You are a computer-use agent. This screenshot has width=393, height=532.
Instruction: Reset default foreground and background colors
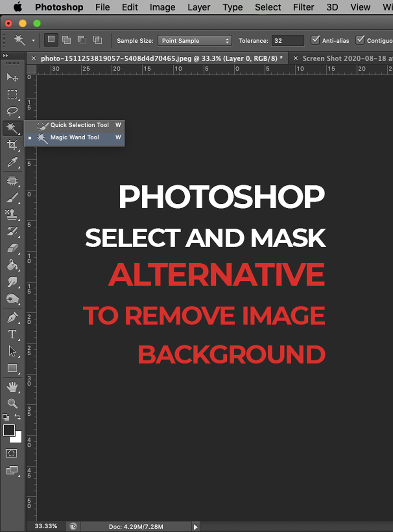point(6,417)
